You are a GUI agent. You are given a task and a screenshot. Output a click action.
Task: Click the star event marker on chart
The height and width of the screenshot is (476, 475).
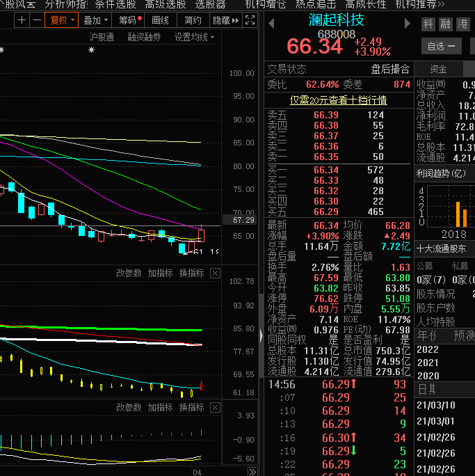coord(91,50)
